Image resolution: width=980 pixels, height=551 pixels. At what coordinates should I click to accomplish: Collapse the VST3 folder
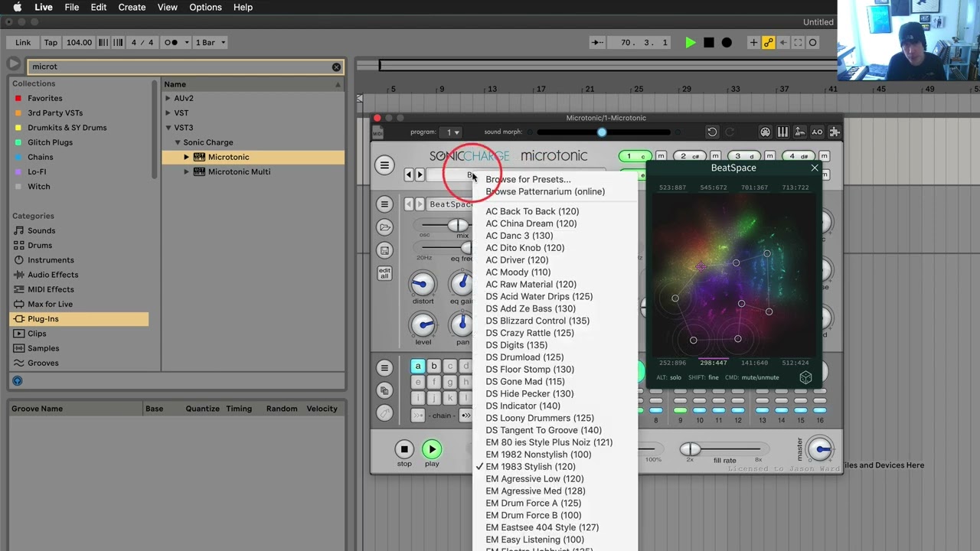click(x=168, y=128)
